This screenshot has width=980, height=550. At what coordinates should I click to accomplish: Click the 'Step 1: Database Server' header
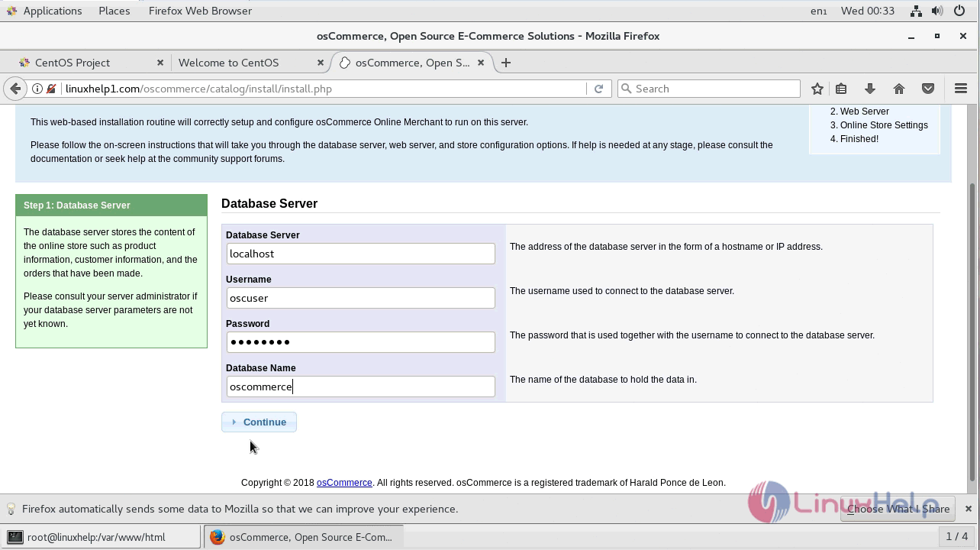click(x=111, y=205)
